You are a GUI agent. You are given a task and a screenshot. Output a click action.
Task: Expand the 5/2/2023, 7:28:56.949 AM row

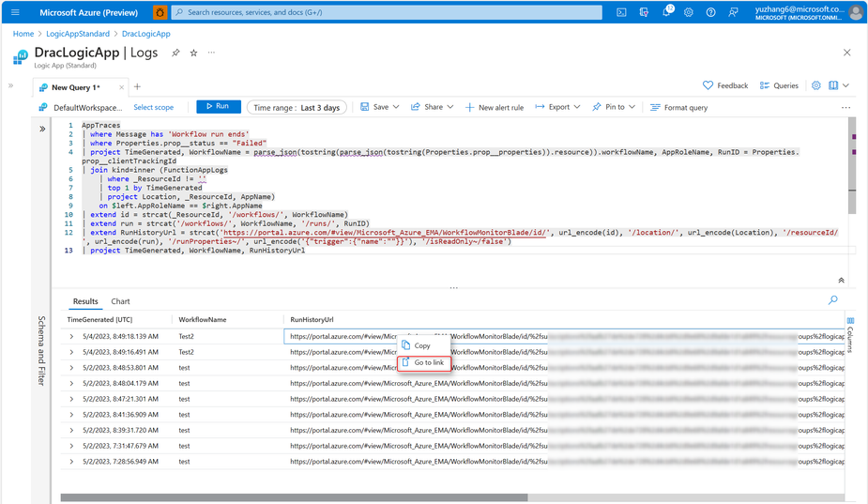(71, 462)
